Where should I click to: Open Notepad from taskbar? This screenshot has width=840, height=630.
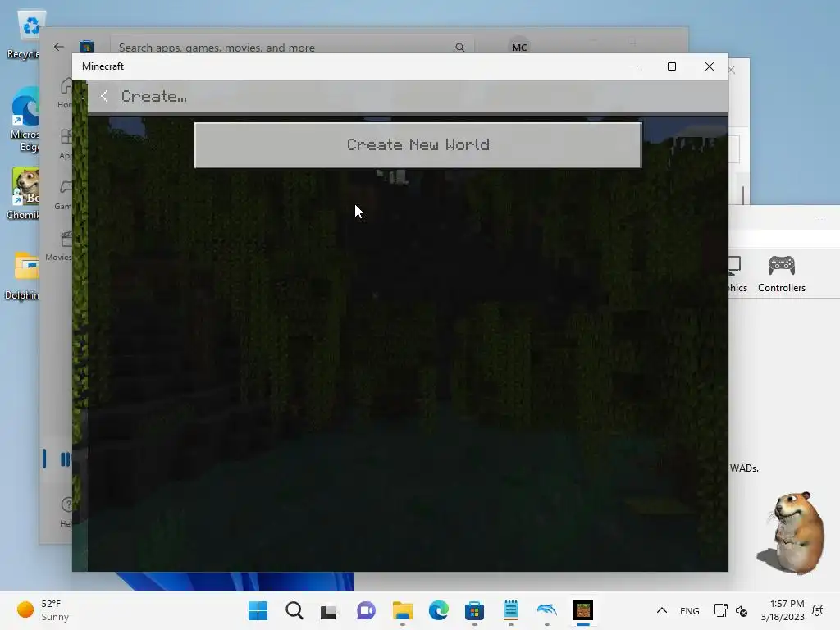point(510,610)
